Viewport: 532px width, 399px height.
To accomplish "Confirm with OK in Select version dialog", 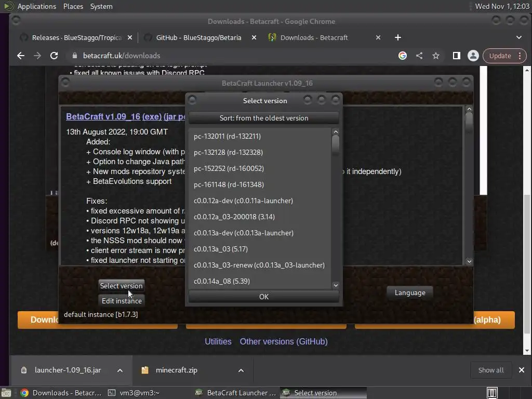I will click(x=263, y=297).
